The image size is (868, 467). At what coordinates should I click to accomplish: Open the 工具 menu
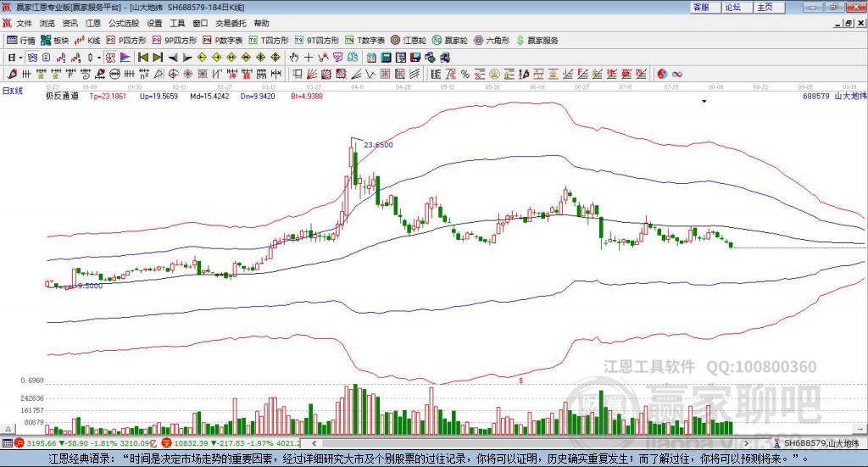click(177, 23)
